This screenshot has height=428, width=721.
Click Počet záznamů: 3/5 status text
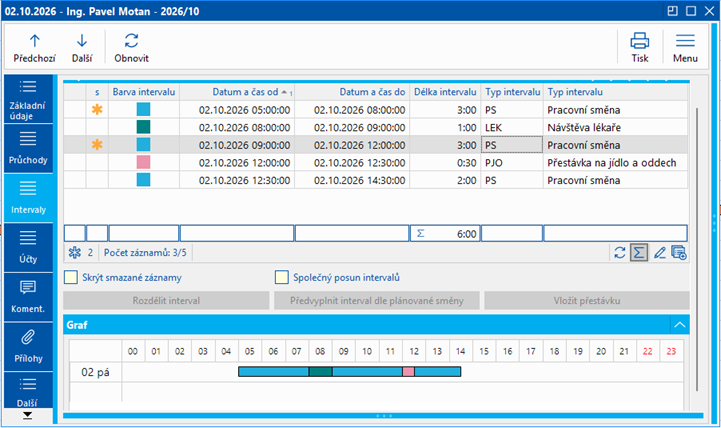click(x=145, y=252)
